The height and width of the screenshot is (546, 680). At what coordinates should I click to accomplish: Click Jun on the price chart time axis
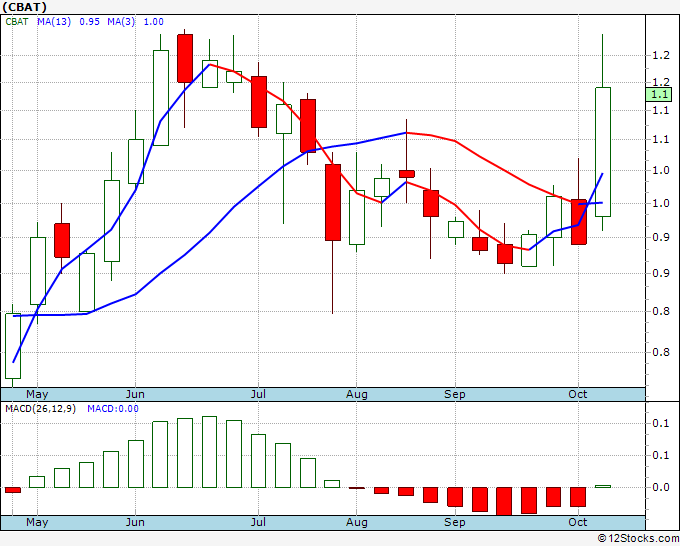point(135,394)
